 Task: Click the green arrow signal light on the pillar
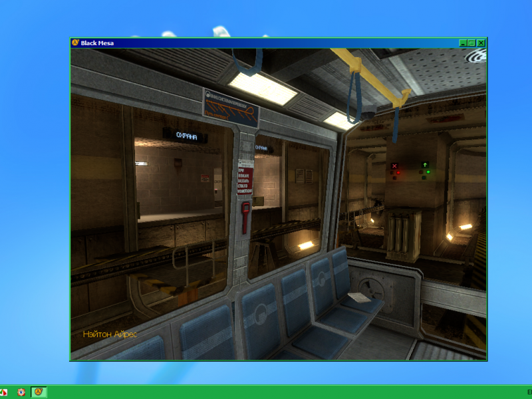click(425, 165)
